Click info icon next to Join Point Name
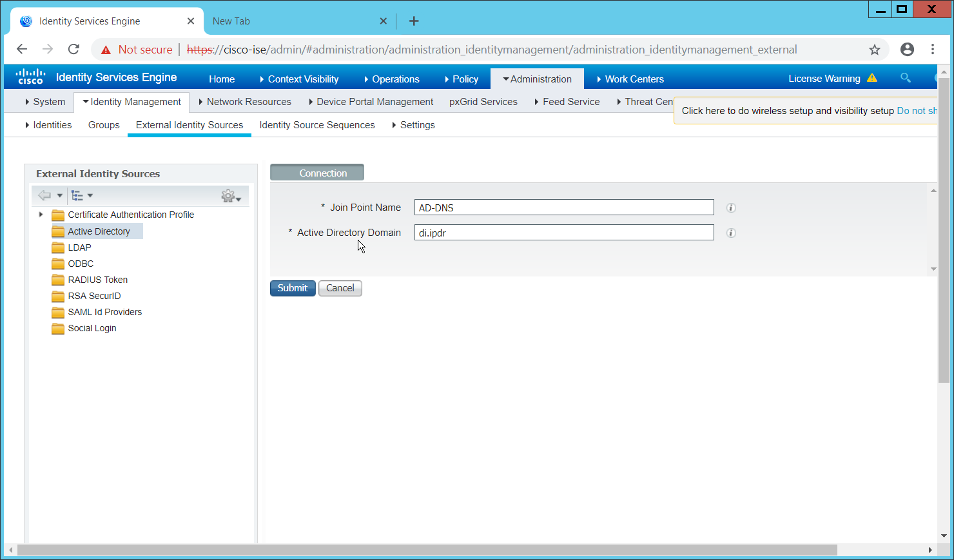 731,208
